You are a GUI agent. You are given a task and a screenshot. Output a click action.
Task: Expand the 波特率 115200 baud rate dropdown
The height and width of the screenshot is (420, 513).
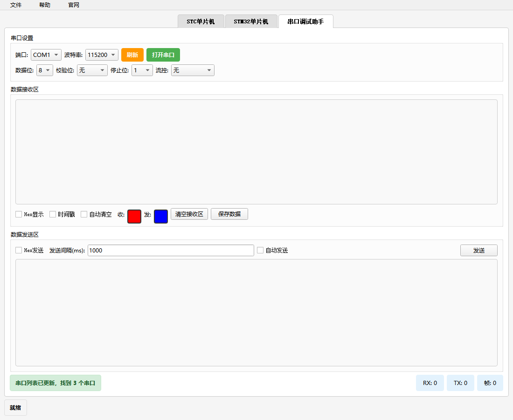tap(102, 55)
